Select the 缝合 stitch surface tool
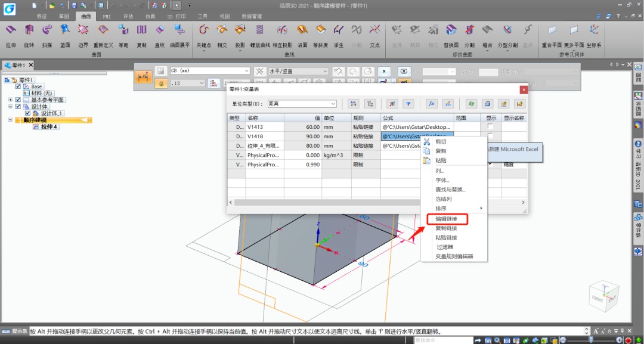 [x=488, y=30]
